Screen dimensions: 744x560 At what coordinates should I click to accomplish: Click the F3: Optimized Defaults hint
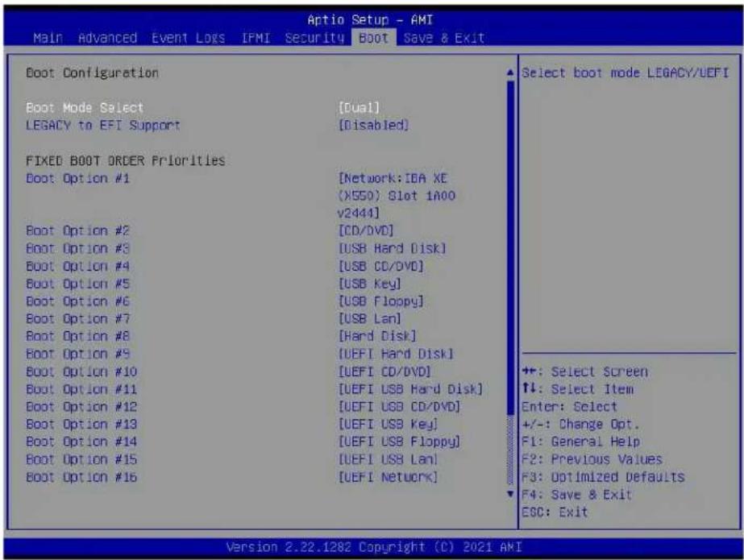tap(603, 476)
